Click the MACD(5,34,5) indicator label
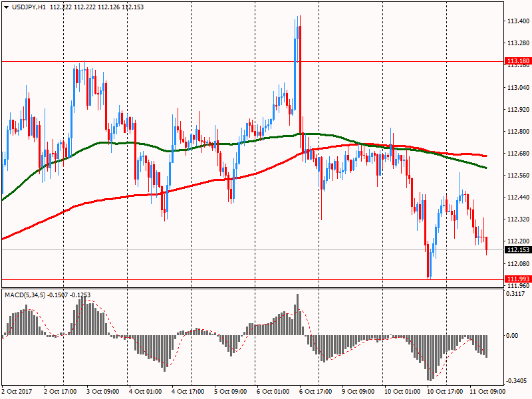 (x=25, y=295)
